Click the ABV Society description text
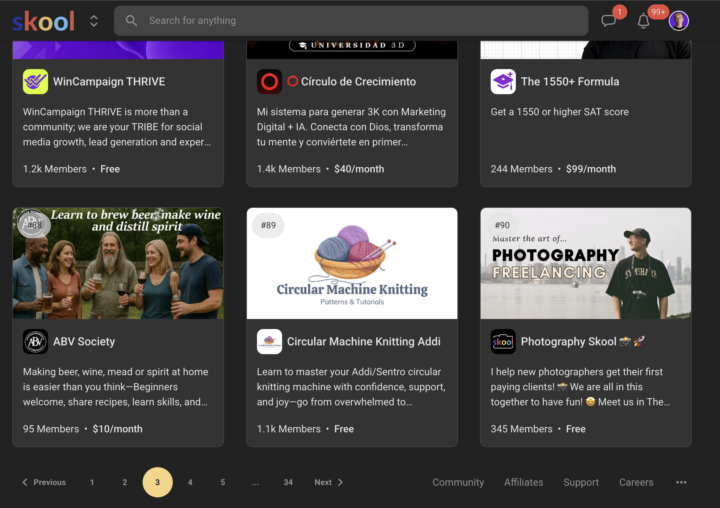Viewport: 720px width, 508px height. (x=116, y=387)
